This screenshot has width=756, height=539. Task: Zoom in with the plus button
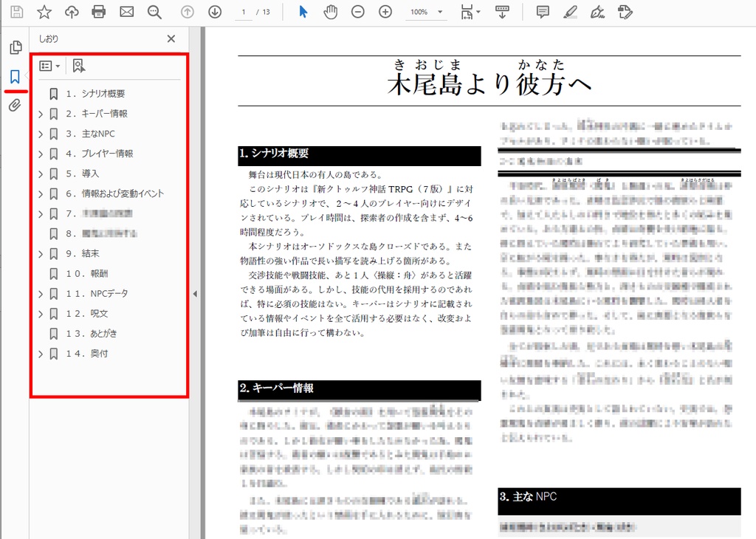point(385,12)
